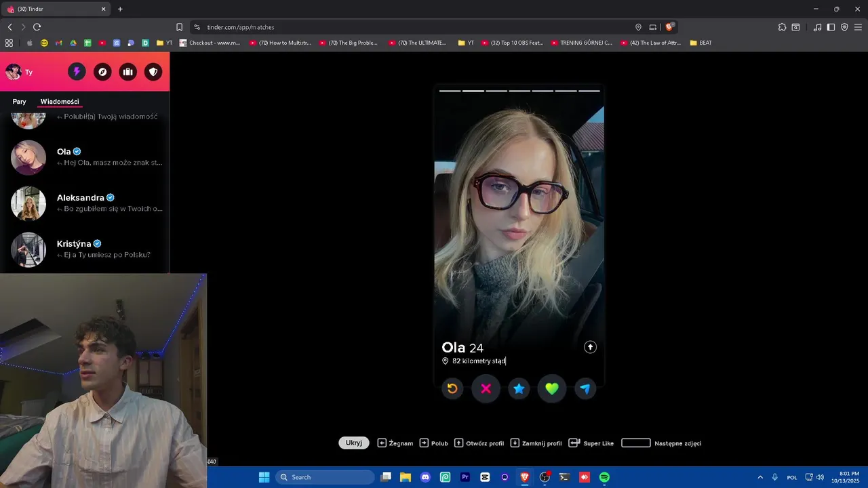This screenshot has width=868, height=488.
Task: Click the Następne zdjęcie spacebar shortcut
Action: (662, 443)
